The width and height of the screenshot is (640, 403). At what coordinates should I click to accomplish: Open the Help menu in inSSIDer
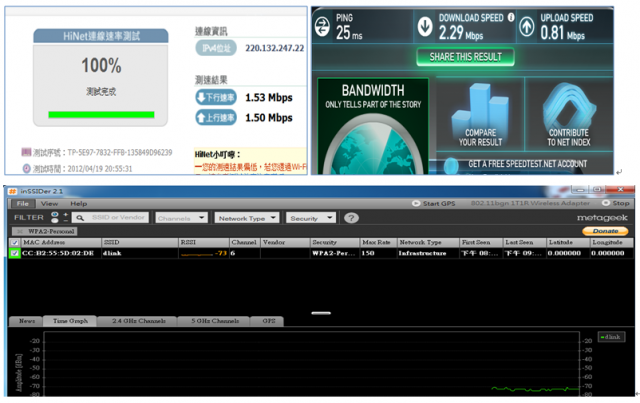[78, 203]
